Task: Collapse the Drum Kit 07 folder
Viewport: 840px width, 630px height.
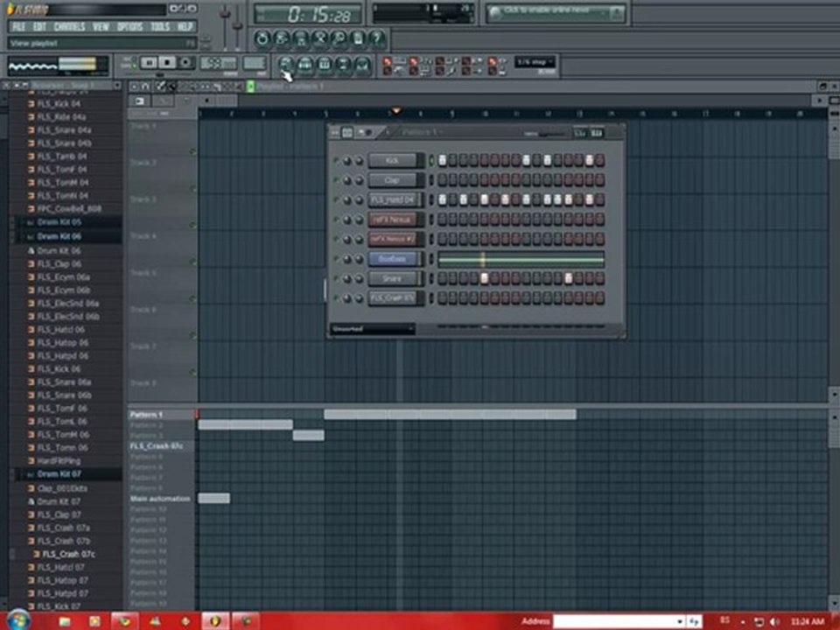Action: [x=59, y=474]
